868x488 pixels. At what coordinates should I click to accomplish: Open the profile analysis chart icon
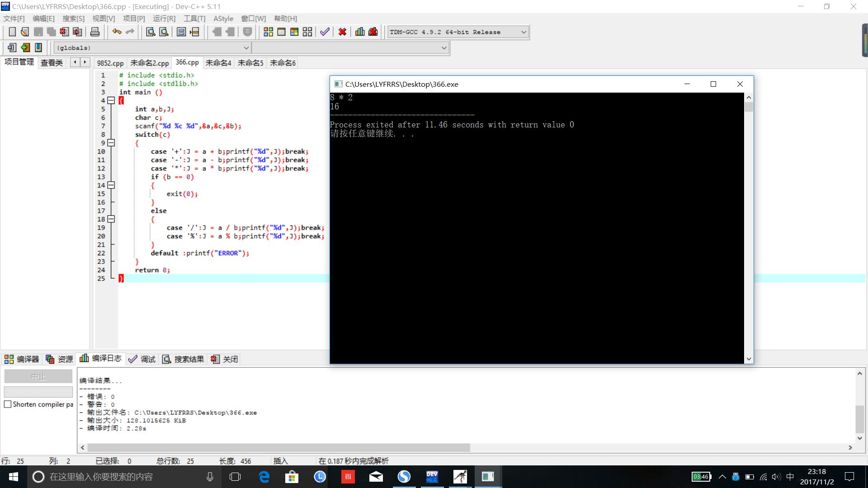(360, 32)
